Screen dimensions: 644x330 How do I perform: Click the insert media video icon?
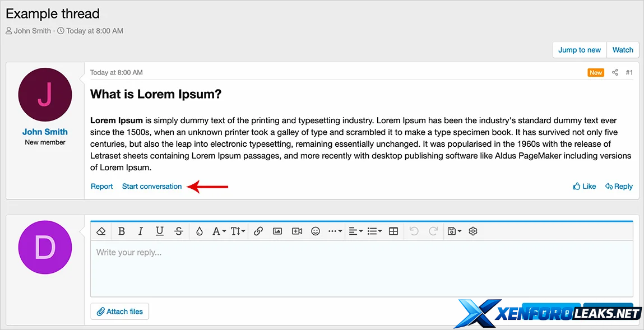(x=297, y=231)
